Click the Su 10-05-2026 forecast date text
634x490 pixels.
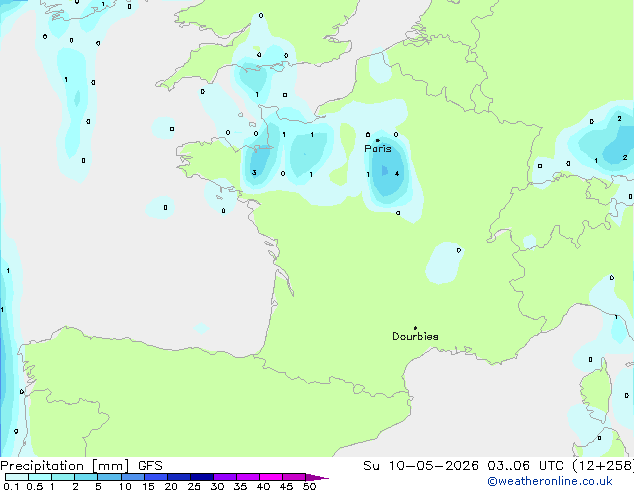tap(421, 465)
